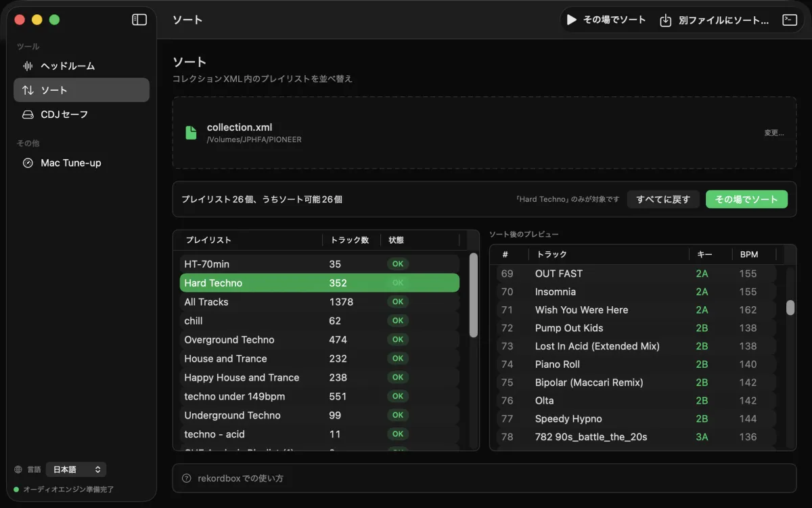This screenshot has width=812, height=508.
Task: Click Bipolar (Maccari Remix) track
Action: [636, 383]
